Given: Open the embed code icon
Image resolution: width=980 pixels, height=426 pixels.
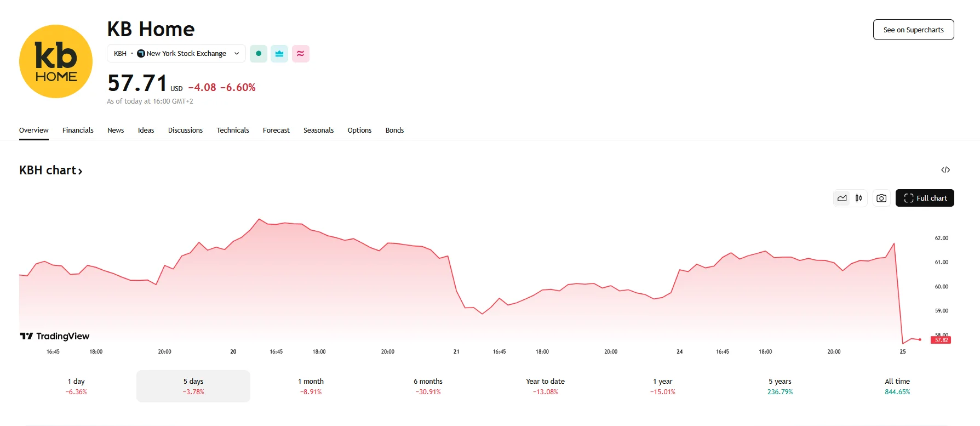Looking at the screenshot, I should tap(945, 170).
